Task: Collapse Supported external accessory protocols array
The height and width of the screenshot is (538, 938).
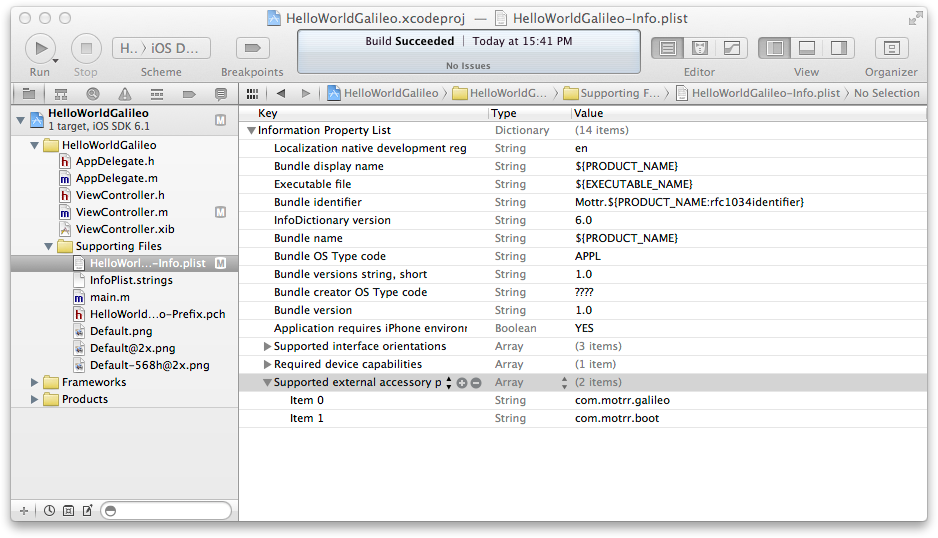Action: click(x=267, y=382)
